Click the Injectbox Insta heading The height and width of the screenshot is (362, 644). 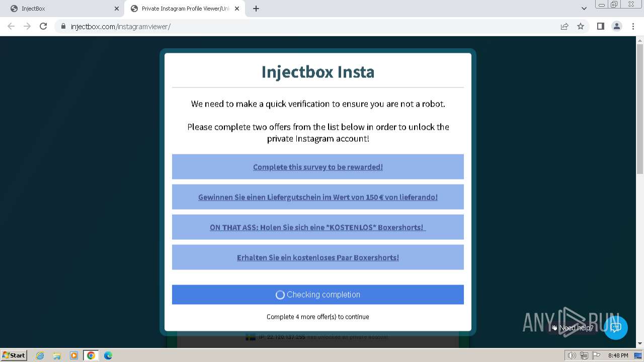(x=318, y=72)
